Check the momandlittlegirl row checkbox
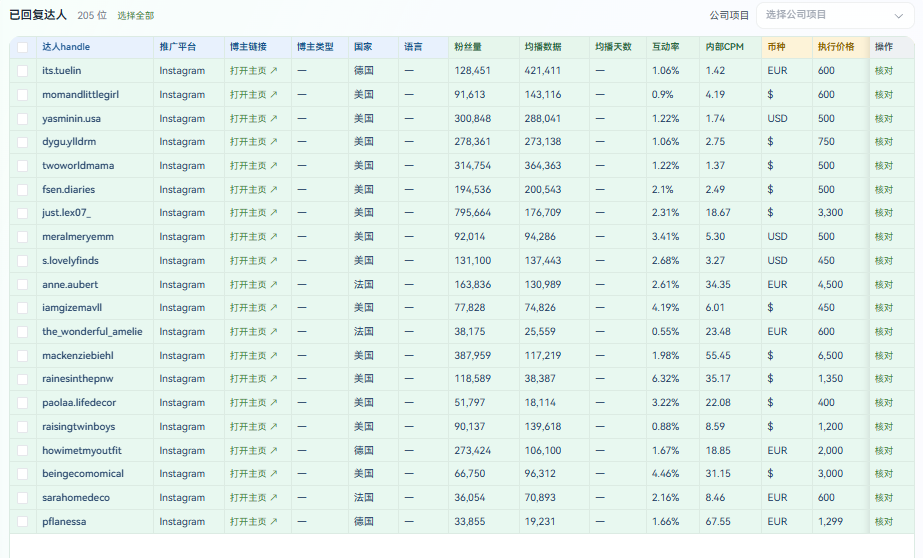The image size is (923, 558). click(x=22, y=94)
